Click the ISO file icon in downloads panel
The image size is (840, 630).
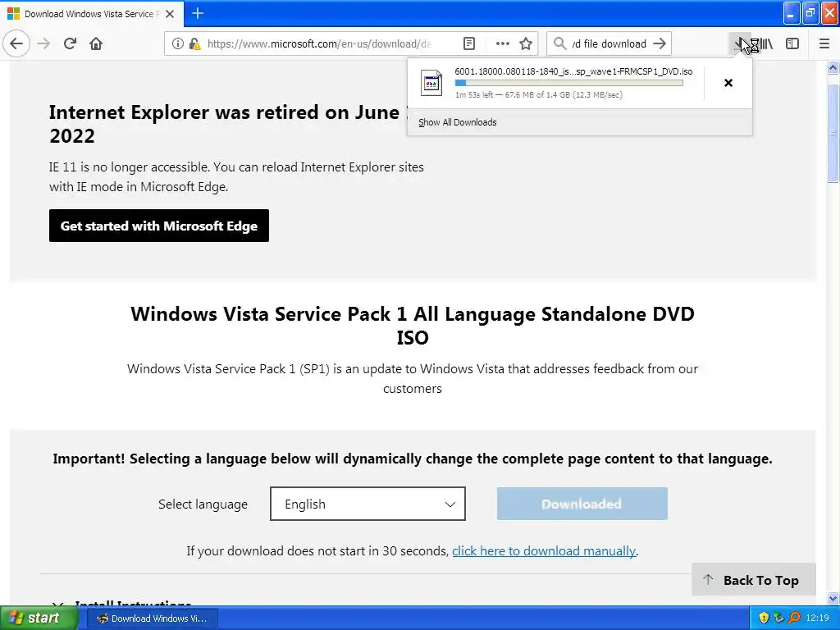pyautogui.click(x=431, y=83)
